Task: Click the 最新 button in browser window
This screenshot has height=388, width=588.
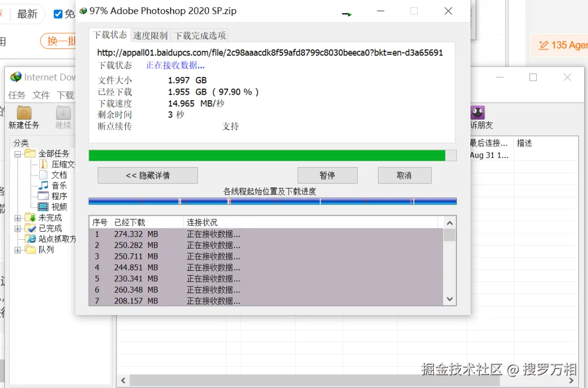Action: [x=27, y=14]
